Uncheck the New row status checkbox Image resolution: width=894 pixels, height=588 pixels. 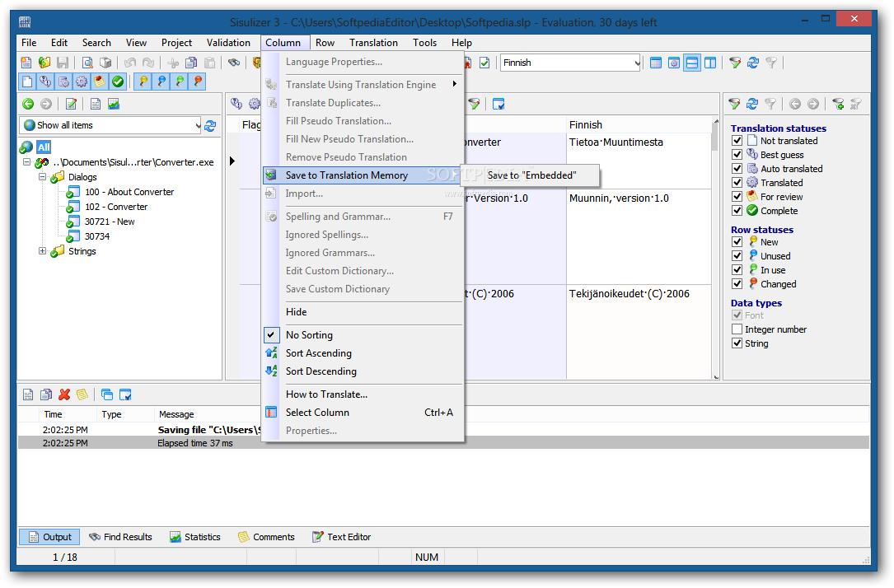coord(737,241)
